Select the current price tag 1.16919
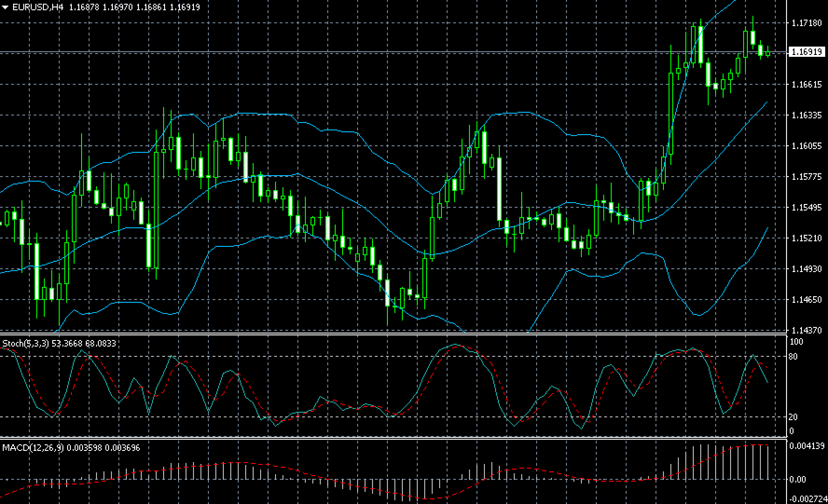 coord(807,52)
